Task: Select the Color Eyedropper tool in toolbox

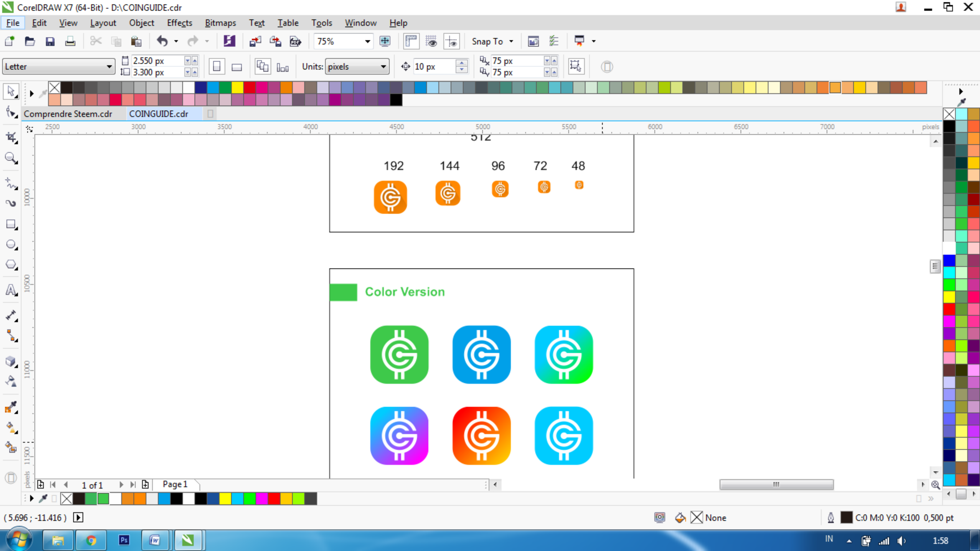Action: coord(11,407)
